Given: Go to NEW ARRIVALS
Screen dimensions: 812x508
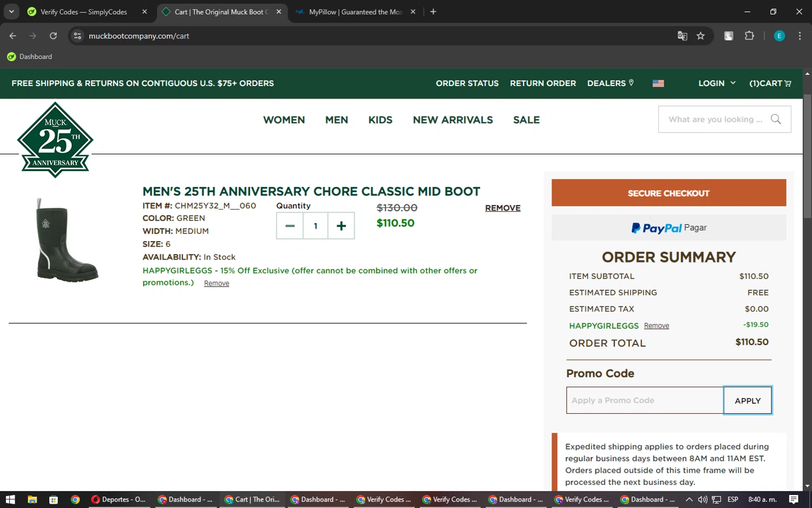Looking at the screenshot, I should (x=453, y=120).
